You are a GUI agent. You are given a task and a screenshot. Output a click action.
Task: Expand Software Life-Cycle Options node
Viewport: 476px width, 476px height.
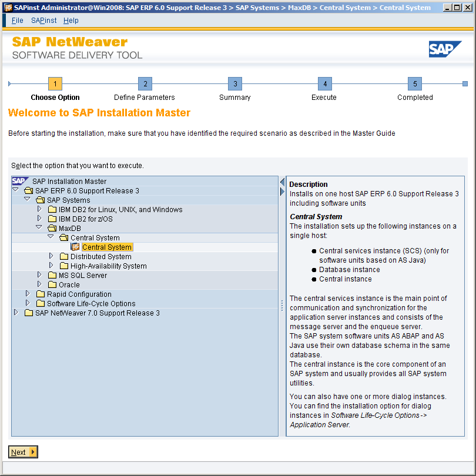coord(28,303)
